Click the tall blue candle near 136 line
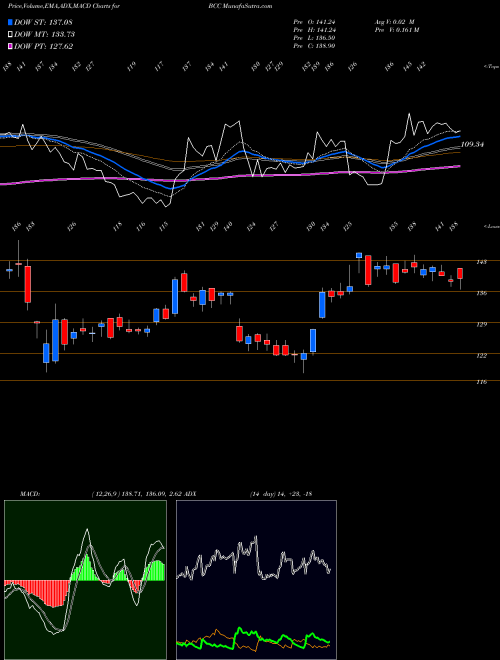The image size is (500, 660). pos(175,296)
